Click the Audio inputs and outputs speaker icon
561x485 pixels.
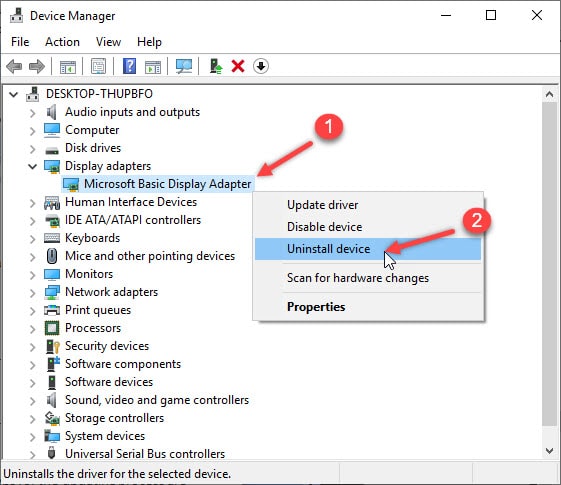pyautogui.click(x=52, y=112)
